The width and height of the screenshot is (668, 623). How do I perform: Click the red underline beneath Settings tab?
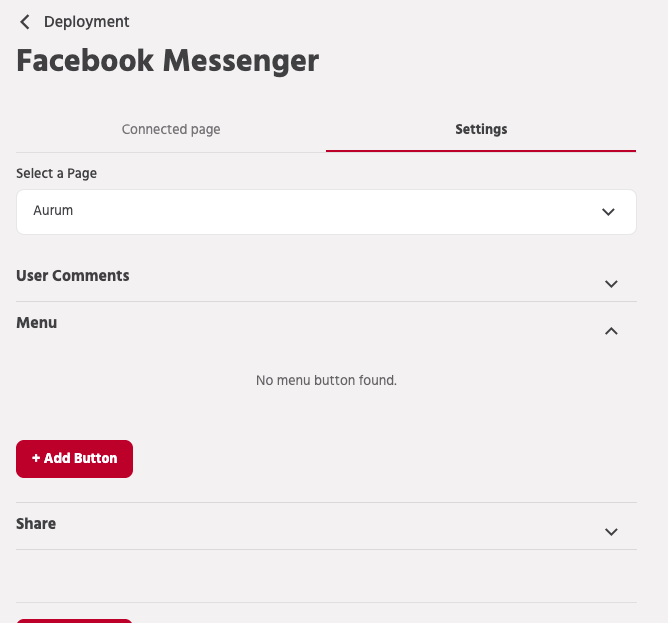(481, 150)
